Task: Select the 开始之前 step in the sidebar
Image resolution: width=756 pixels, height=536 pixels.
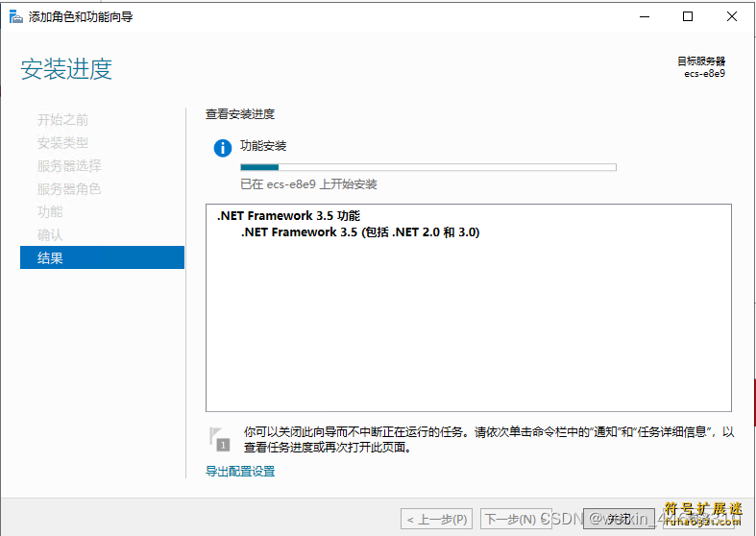Action: pyautogui.click(x=62, y=120)
